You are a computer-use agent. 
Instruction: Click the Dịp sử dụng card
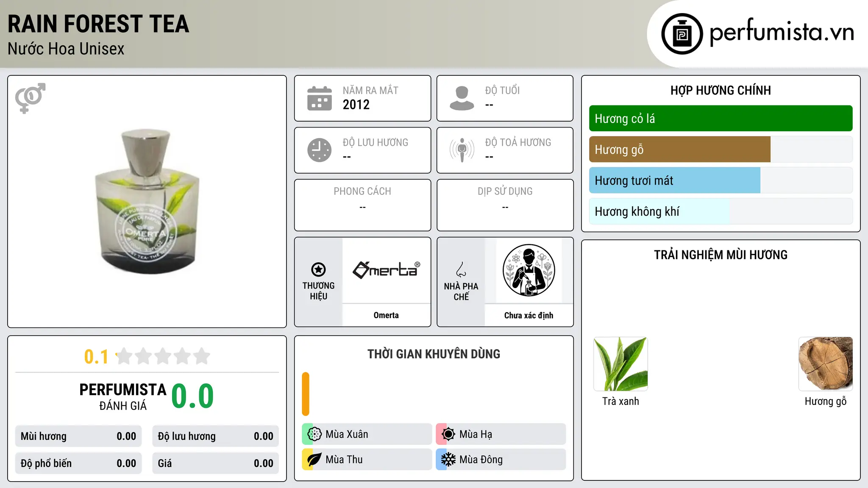click(x=505, y=205)
